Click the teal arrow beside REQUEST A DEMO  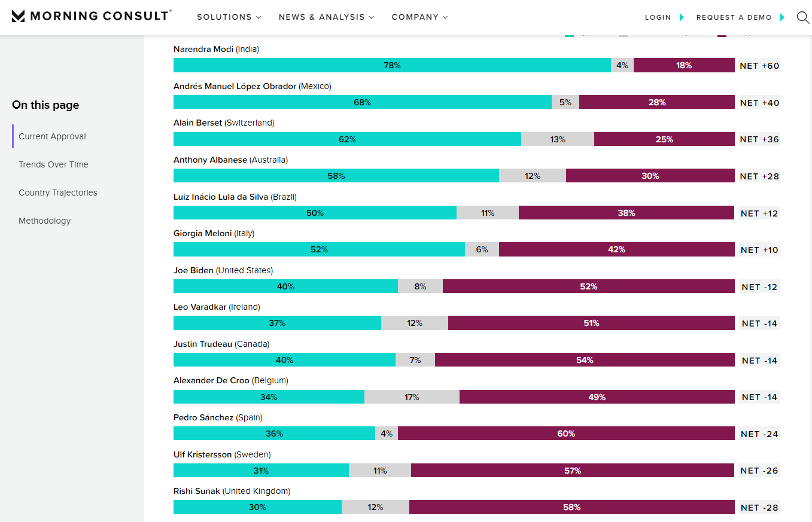click(x=782, y=17)
